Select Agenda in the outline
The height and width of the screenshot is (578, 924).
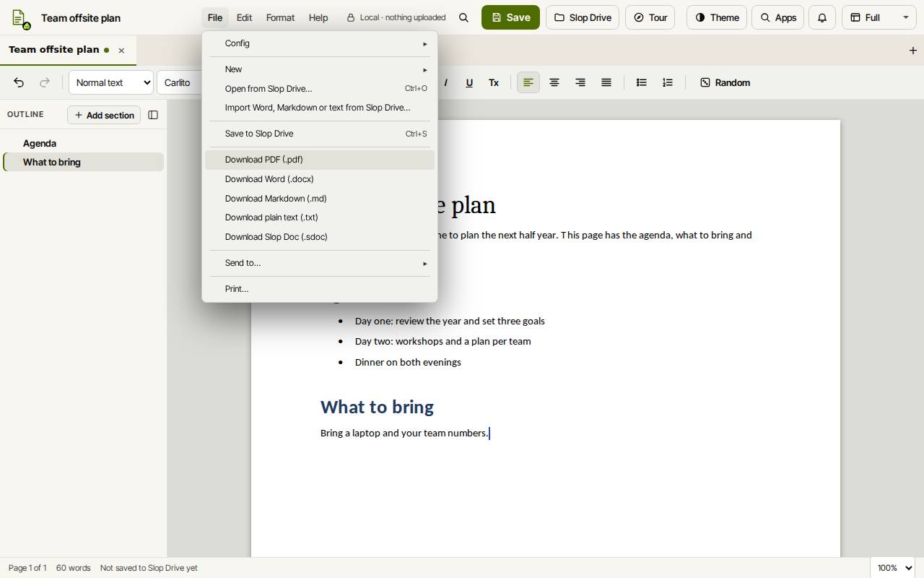click(84, 143)
